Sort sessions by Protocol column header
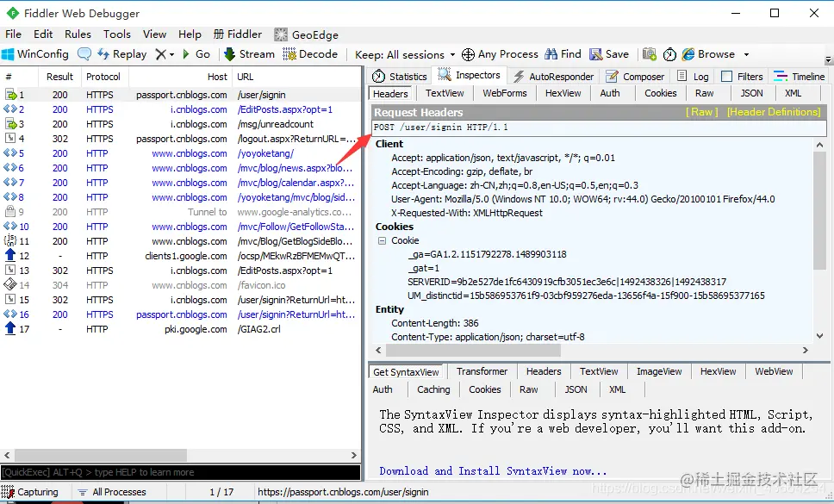This screenshot has height=504, width=834. click(103, 77)
